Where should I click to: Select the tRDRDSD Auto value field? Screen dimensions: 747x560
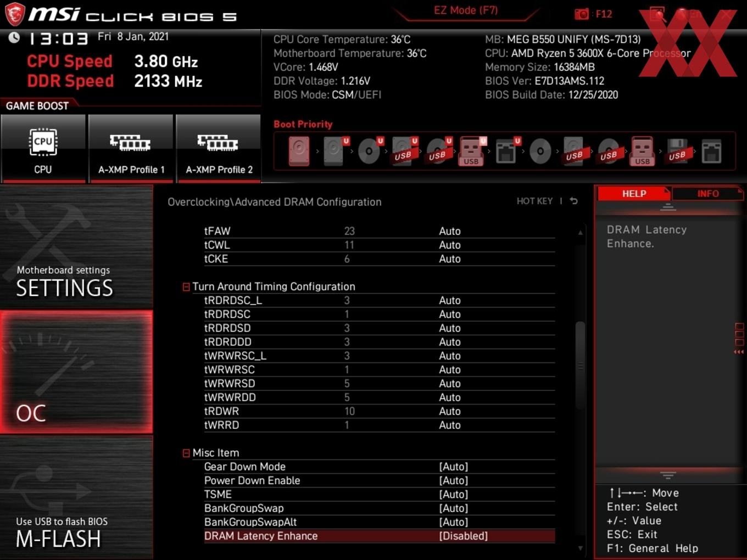[x=450, y=328]
